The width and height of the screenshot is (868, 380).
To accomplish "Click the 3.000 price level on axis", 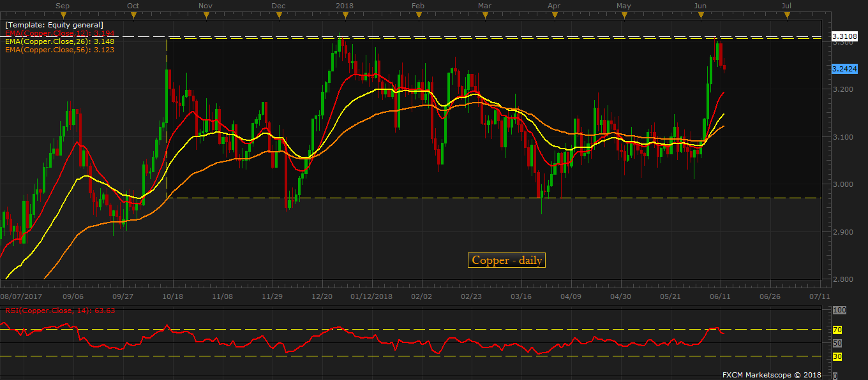I will pos(842,184).
